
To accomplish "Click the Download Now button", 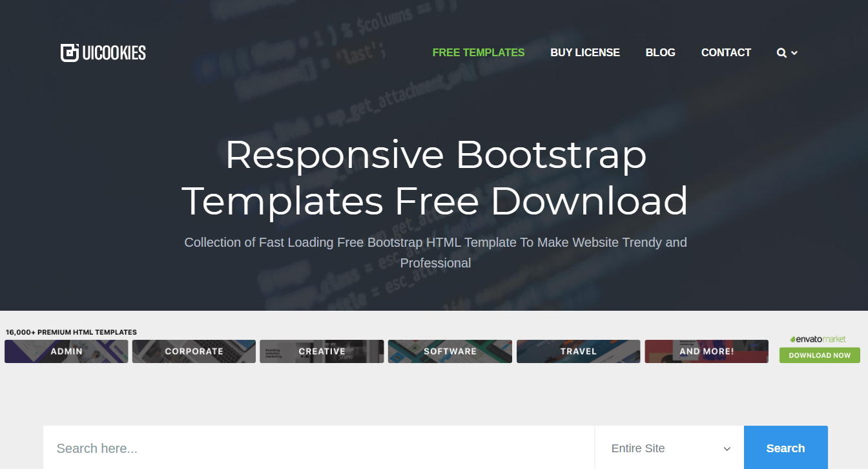I will [820, 355].
